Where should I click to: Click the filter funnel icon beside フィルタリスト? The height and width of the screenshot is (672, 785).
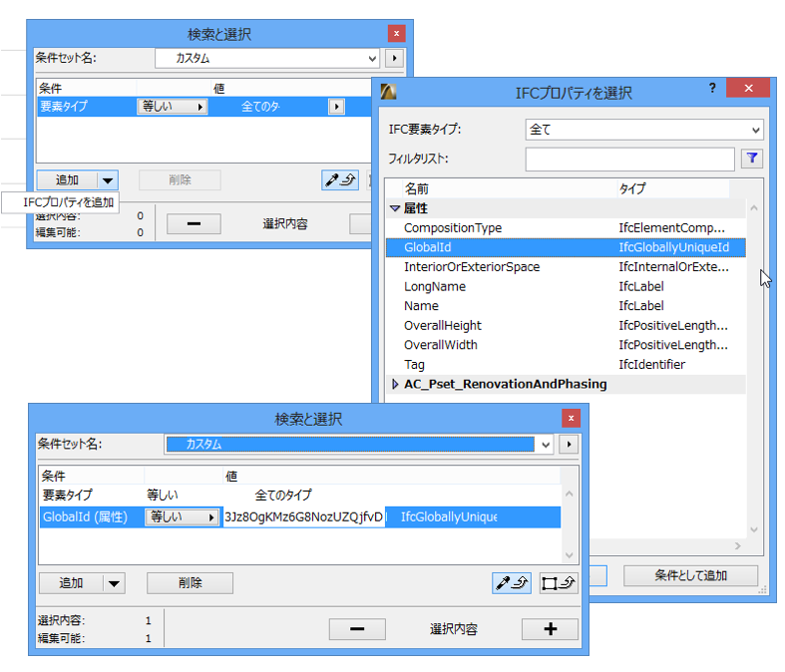751,159
